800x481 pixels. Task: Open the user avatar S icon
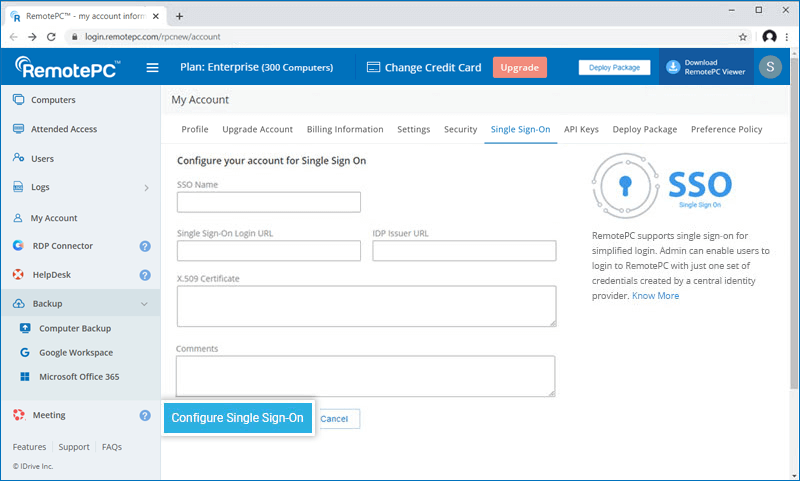click(770, 67)
